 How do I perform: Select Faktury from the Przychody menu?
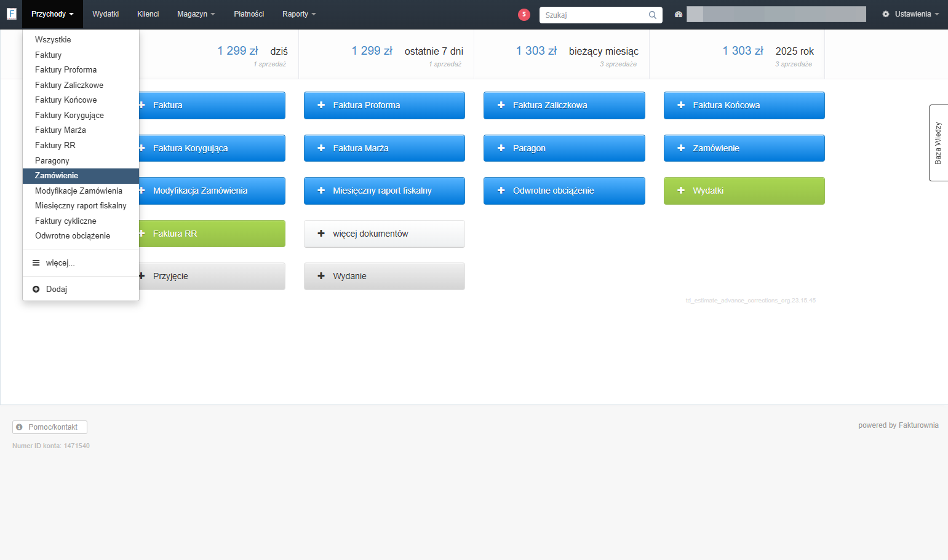pos(81,55)
